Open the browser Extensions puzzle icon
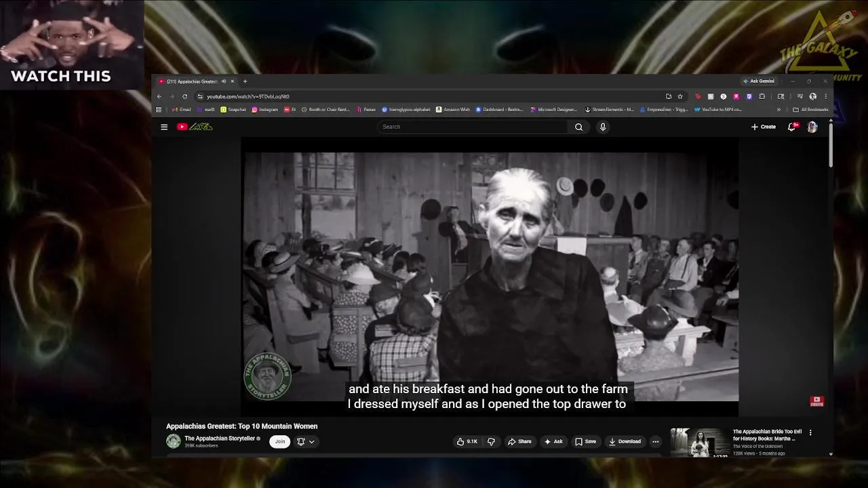This screenshot has width=868, height=488. click(x=762, y=96)
